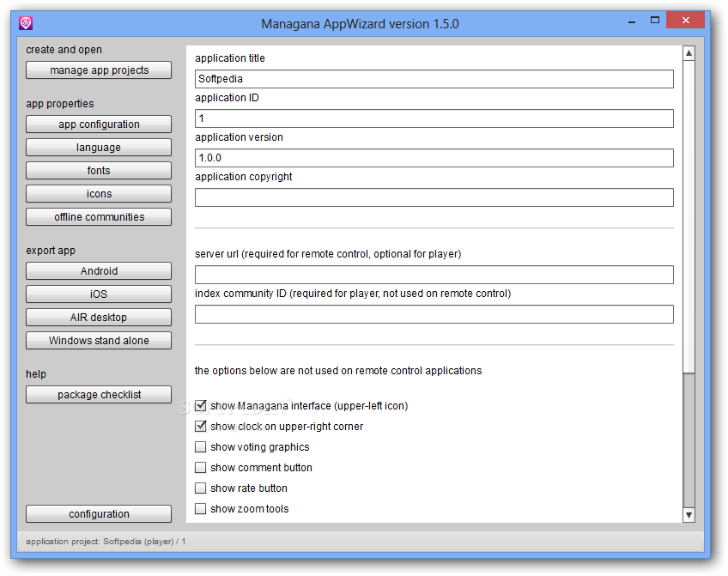Screen dimensions: 728x576
Task: Edit the application version field
Action: pos(434,158)
